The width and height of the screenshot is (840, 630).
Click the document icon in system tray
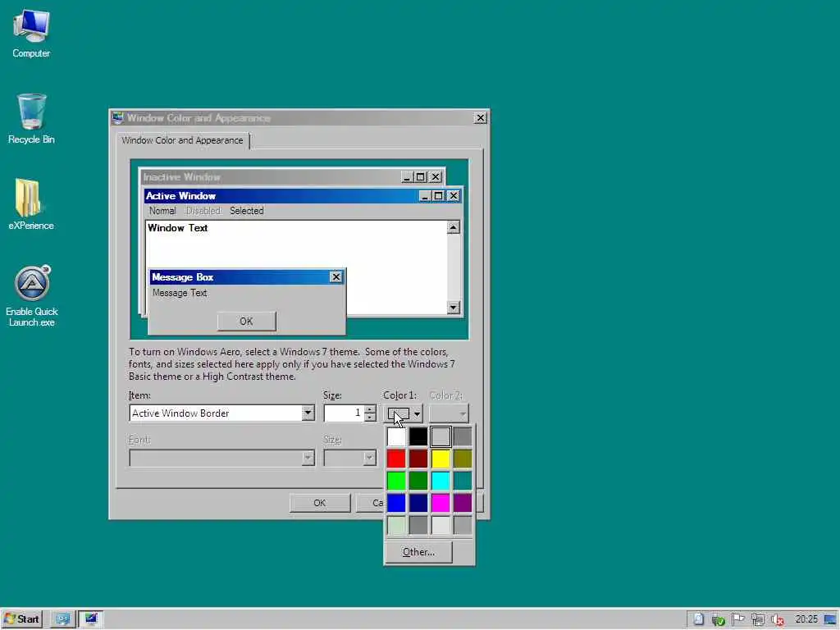[x=699, y=619]
